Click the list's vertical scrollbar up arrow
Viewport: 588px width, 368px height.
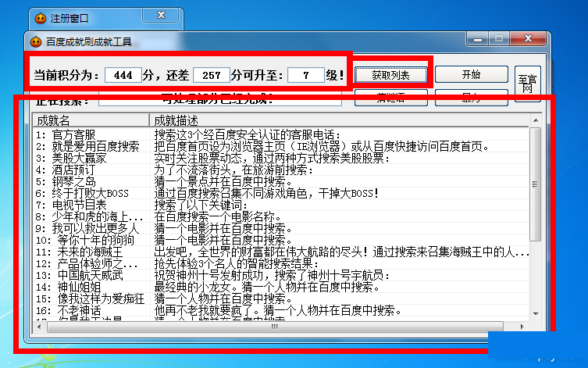536,120
